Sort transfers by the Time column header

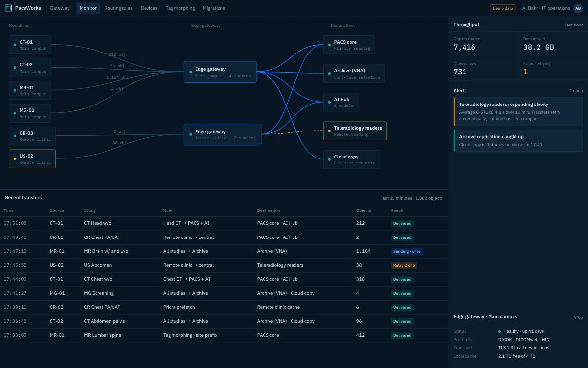pos(9,210)
